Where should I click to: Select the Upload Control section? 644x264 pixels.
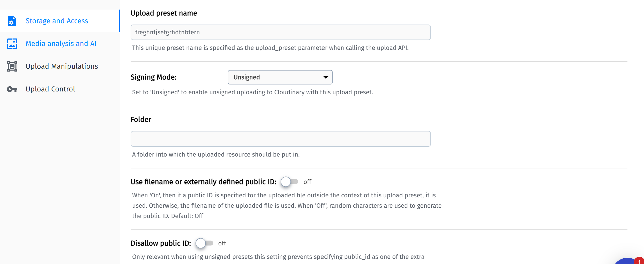(50, 89)
